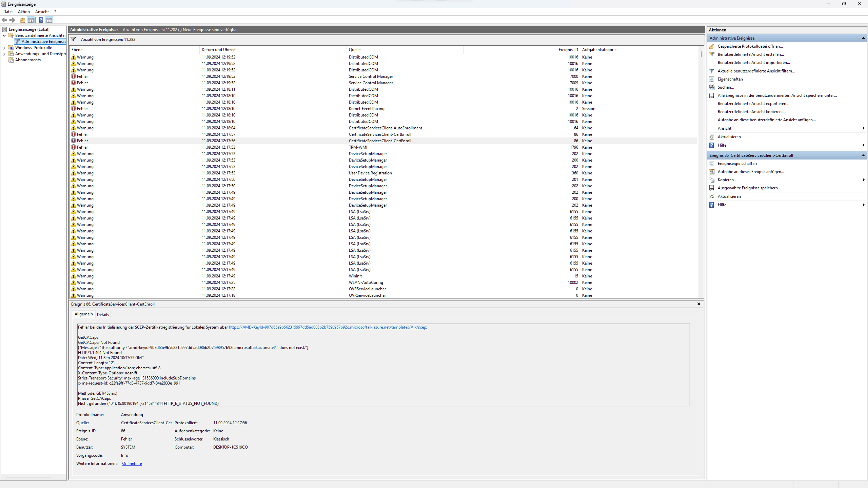Image resolution: width=868 pixels, height=488 pixels.
Task: Select the User Device Registration 360 row
Action: coord(383,173)
